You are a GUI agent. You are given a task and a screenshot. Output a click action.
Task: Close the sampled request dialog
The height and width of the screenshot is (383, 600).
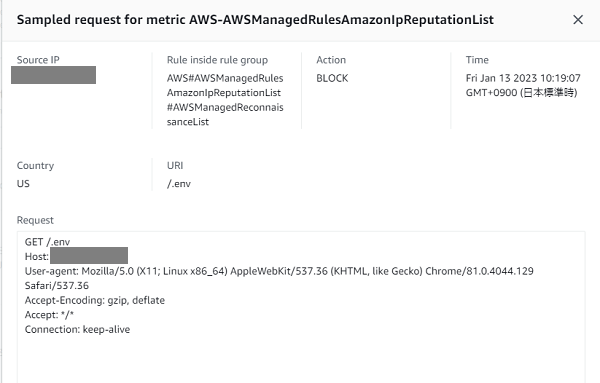[578, 20]
